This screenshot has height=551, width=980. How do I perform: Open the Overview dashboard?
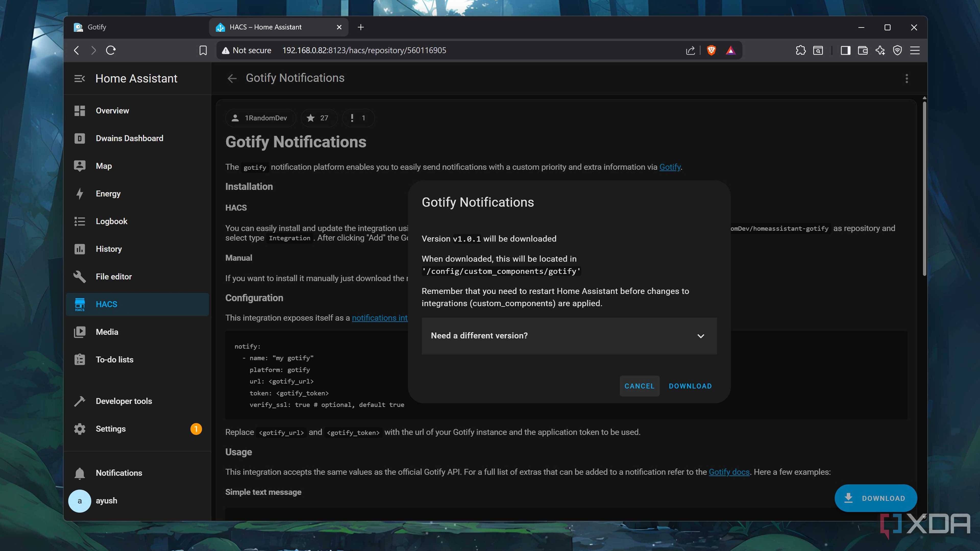137,111
